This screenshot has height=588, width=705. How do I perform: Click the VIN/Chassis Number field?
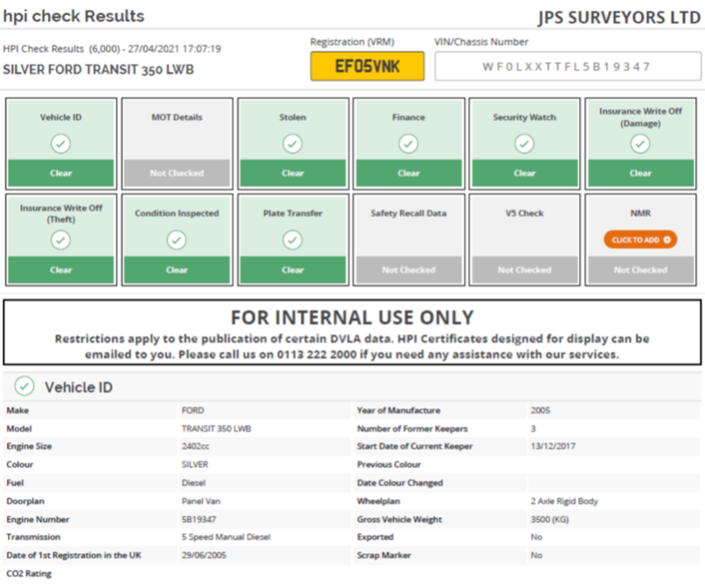click(x=568, y=66)
